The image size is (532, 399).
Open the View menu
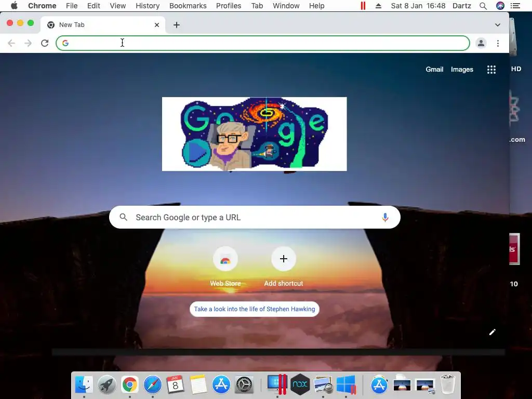[118, 6]
